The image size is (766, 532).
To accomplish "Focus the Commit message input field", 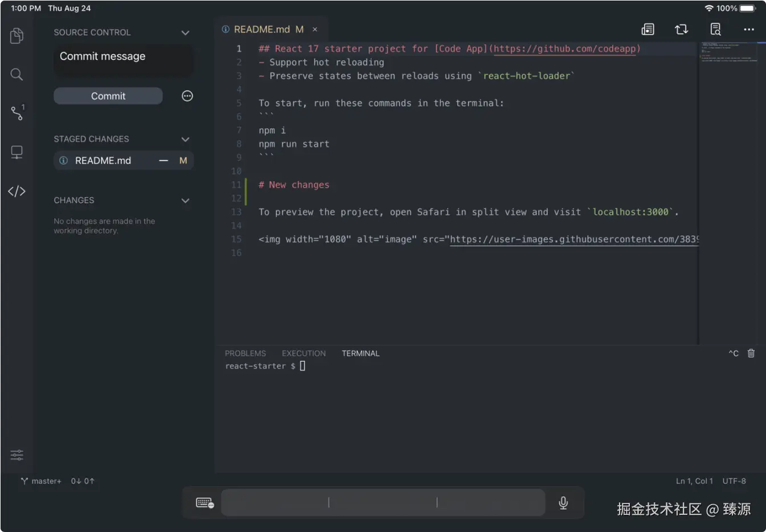I will pyautogui.click(x=124, y=60).
